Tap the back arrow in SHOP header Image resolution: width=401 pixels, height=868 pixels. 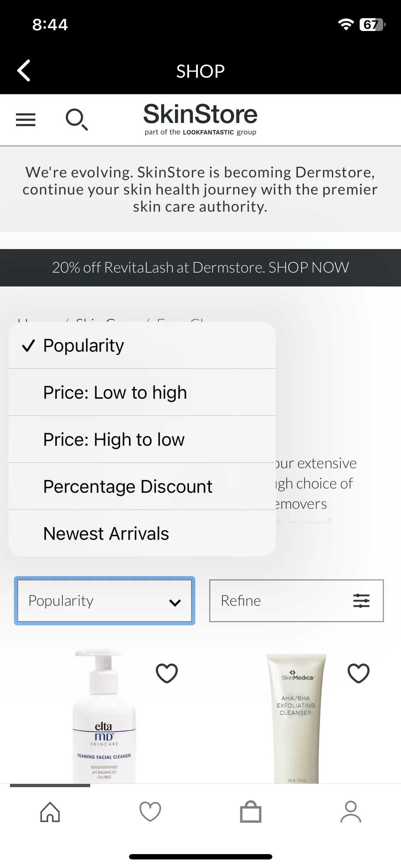click(x=24, y=71)
